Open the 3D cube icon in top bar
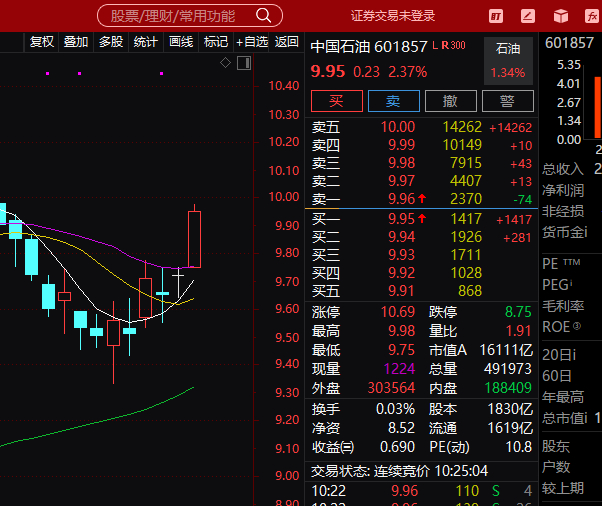 pyautogui.click(x=561, y=16)
